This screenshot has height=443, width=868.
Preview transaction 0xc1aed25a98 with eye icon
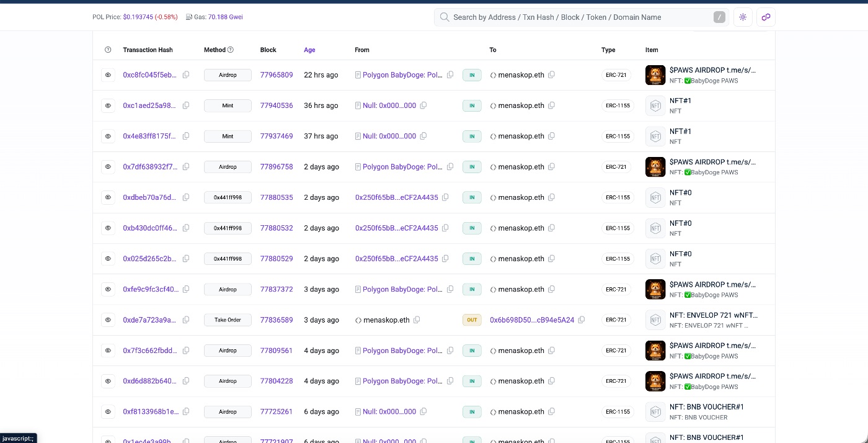[108, 105]
